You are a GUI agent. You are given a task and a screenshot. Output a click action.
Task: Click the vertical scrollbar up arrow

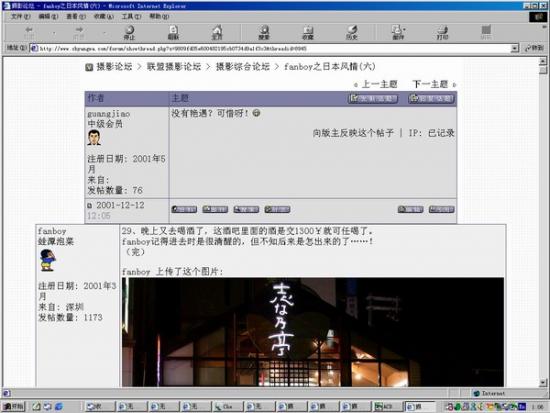[543, 61]
